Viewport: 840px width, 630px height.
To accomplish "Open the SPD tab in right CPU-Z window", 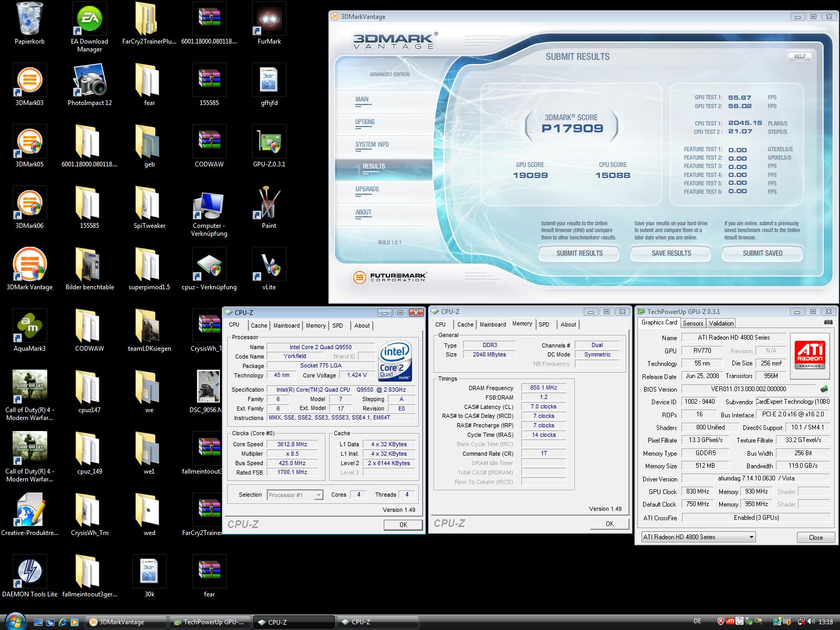I will (x=544, y=324).
